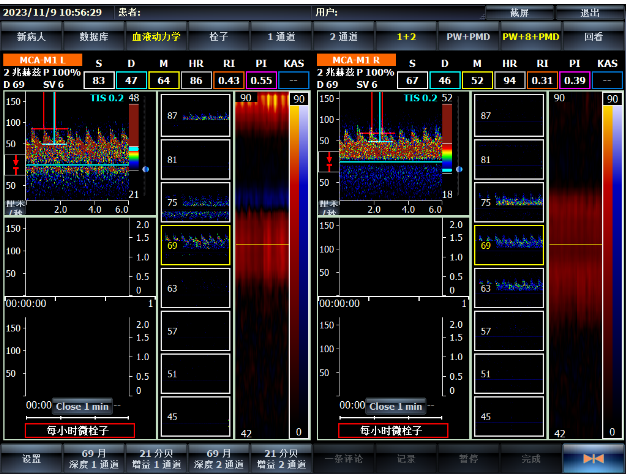
Task: Click the MCA-M1 L rainbow gain color bar
Action: 134,137
